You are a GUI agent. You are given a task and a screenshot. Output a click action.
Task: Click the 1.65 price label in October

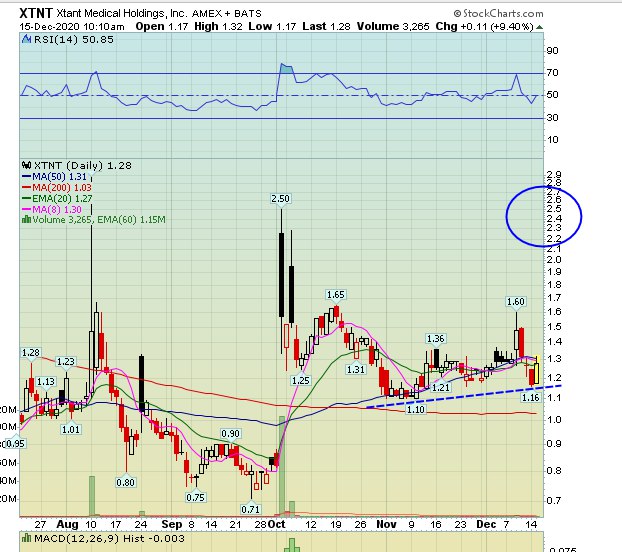(x=336, y=295)
